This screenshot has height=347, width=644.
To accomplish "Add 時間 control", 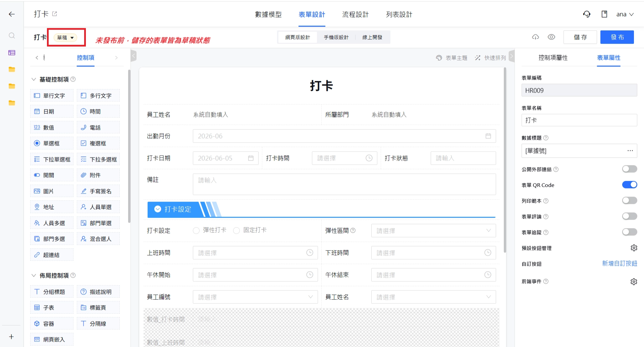I will [x=98, y=111].
